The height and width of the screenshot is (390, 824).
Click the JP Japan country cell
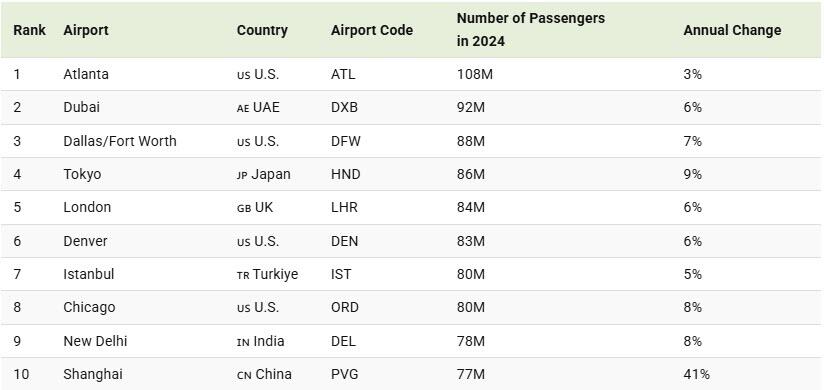pos(263,174)
